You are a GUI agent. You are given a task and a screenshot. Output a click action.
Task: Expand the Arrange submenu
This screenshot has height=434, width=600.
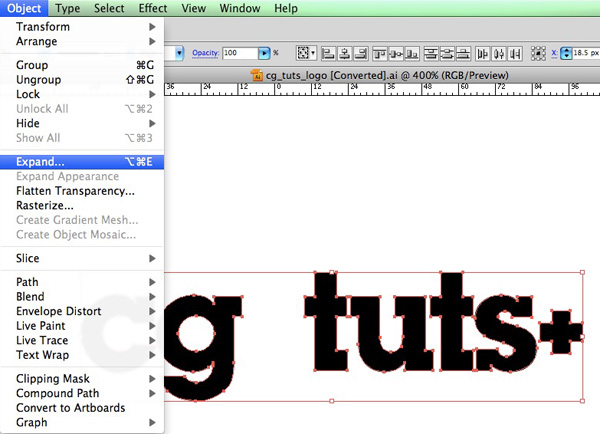pyautogui.click(x=82, y=41)
